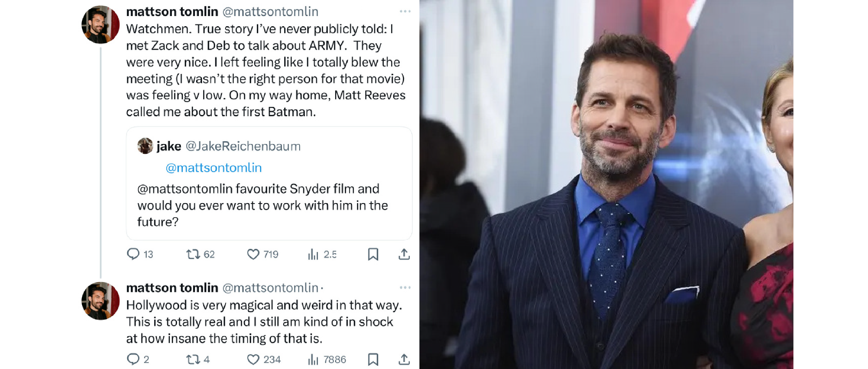This screenshot has height=369, width=868.
Task: Open jake's small avatar in quoted tweet
Action: (145, 146)
